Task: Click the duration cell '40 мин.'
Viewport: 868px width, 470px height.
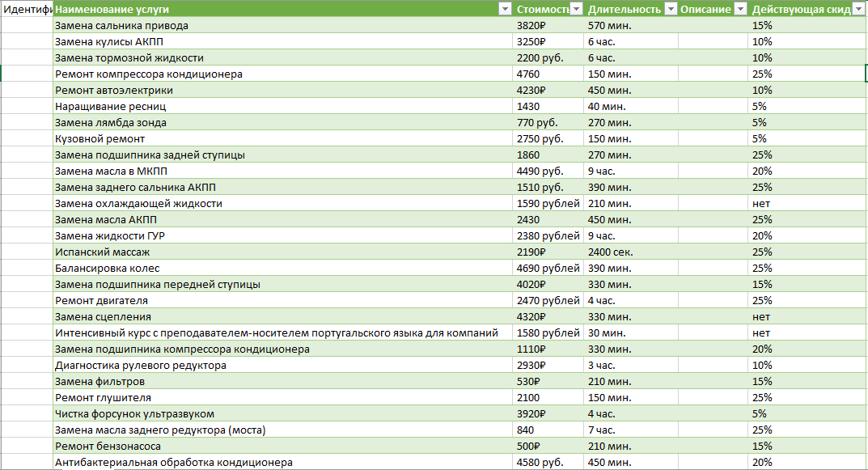Action: pos(631,106)
